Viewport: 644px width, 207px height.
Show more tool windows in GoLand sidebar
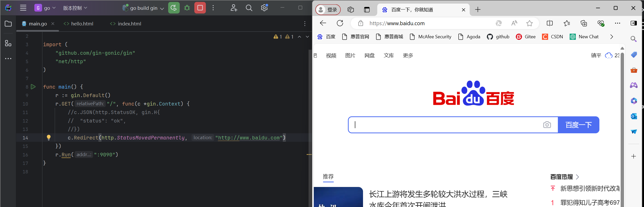click(x=8, y=59)
